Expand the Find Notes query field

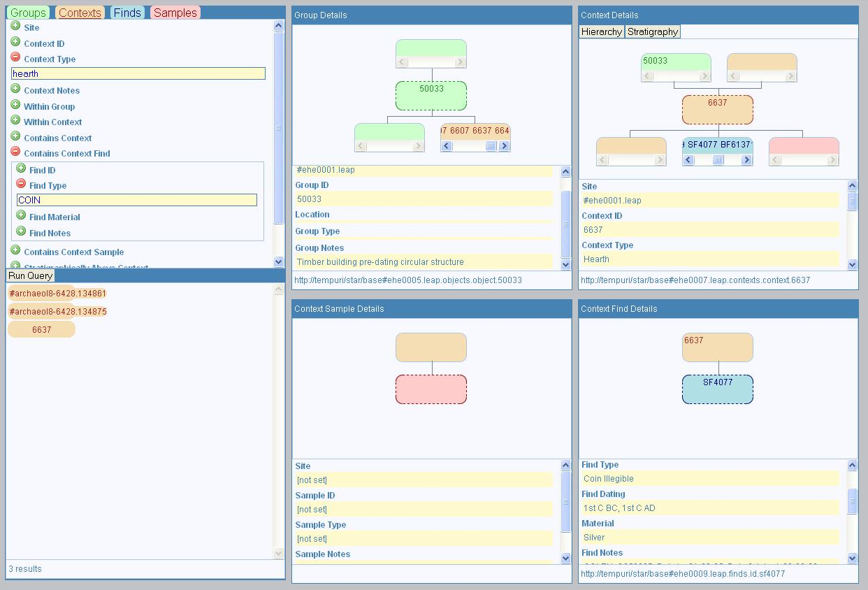tap(21, 231)
